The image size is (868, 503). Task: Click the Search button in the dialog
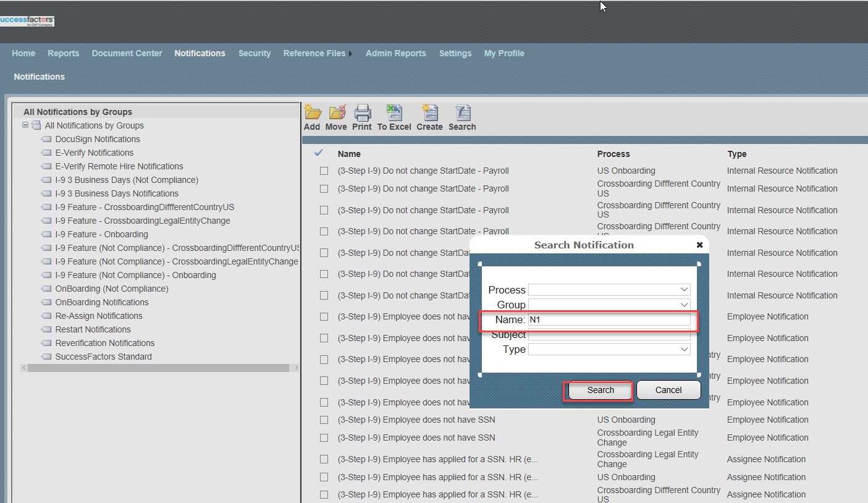click(x=600, y=390)
